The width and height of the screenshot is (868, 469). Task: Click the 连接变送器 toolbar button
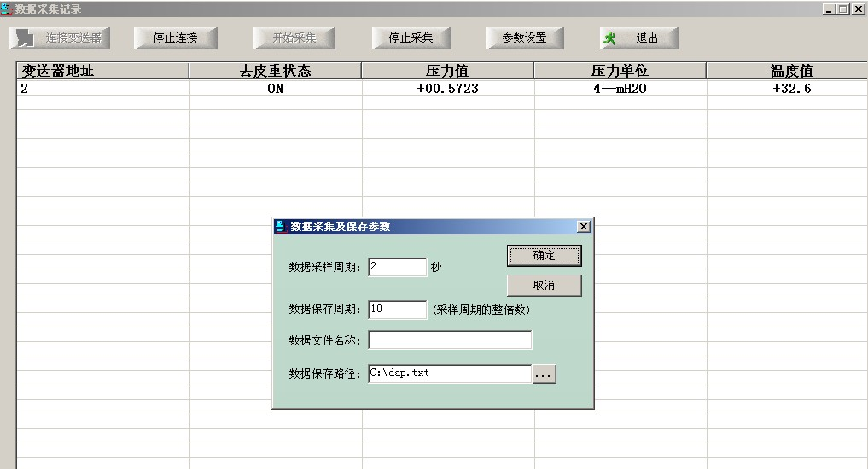pyautogui.click(x=59, y=38)
